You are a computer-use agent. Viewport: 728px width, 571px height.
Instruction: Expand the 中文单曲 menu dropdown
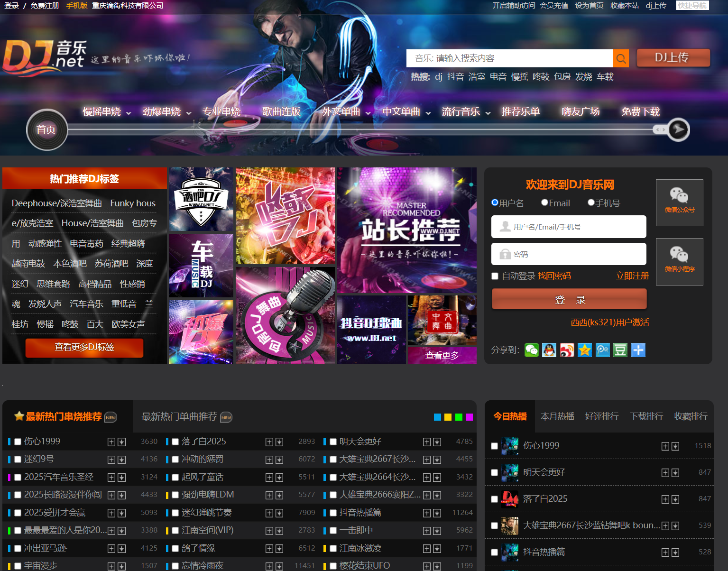pos(428,113)
